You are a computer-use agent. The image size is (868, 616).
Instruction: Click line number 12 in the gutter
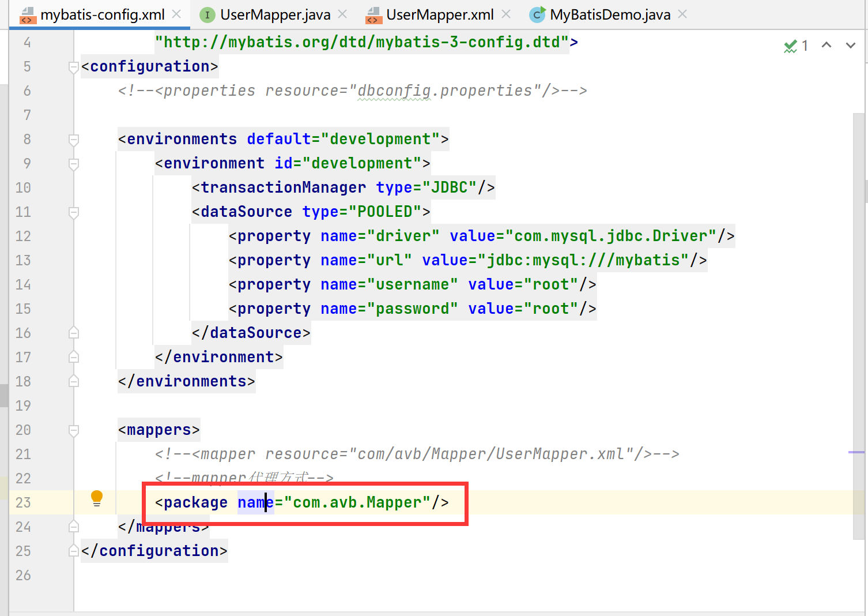(23, 236)
